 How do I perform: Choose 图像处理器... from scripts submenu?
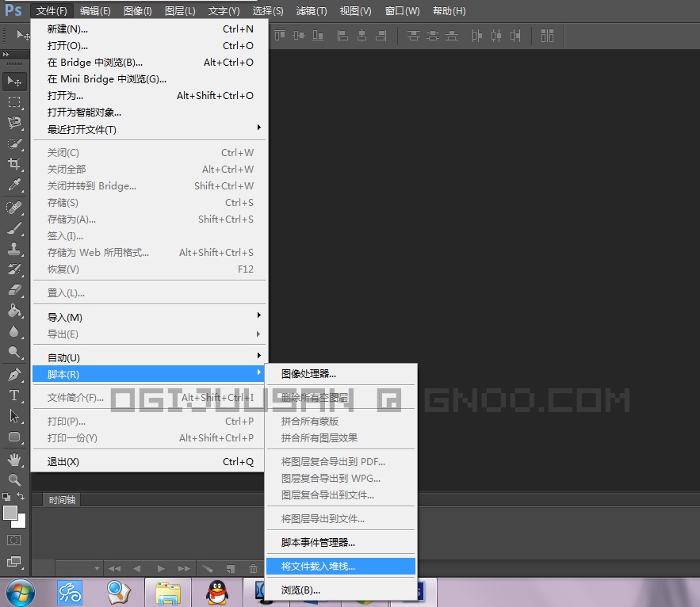[x=308, y=373]
